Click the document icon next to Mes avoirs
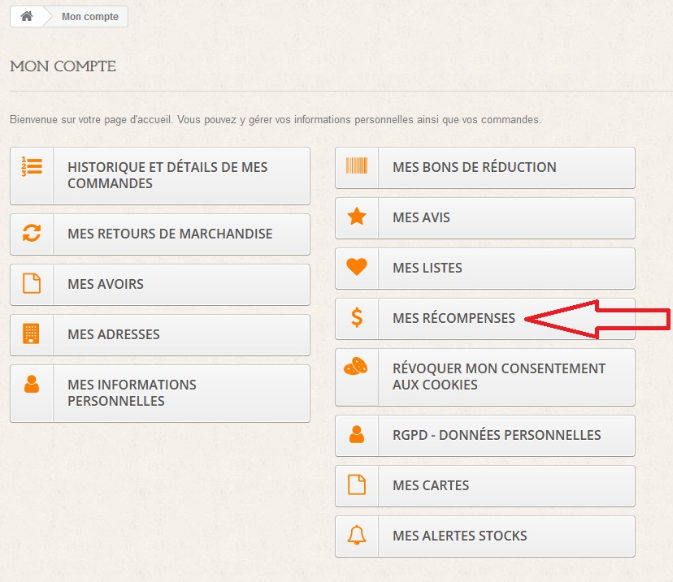Viewport: 673px width, 582px height. (32, 283)
